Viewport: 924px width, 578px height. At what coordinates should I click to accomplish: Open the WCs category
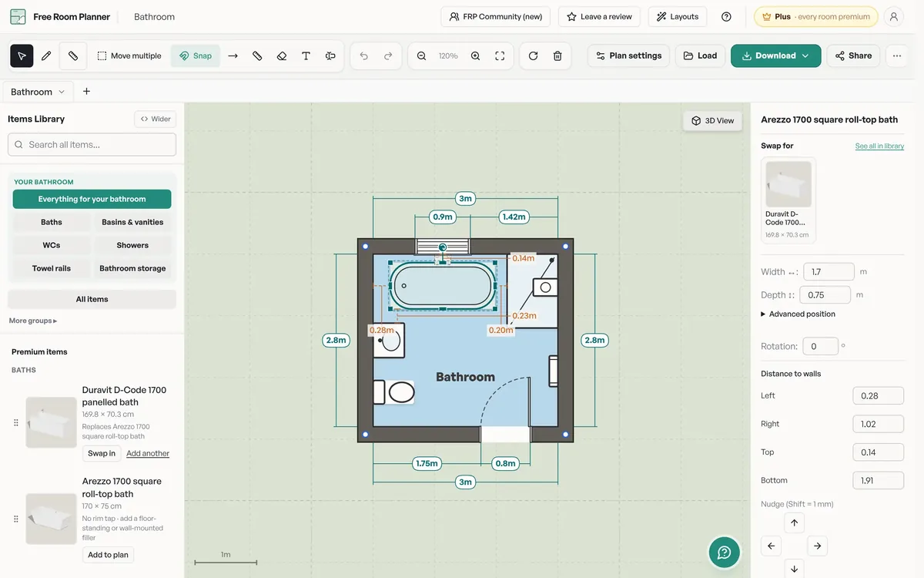pos(52,245)
